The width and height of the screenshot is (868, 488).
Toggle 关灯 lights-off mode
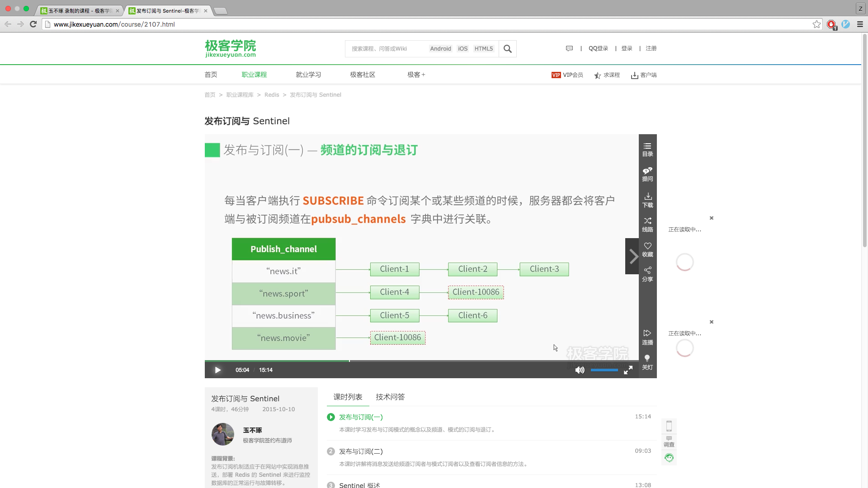(x=647, y=362)
